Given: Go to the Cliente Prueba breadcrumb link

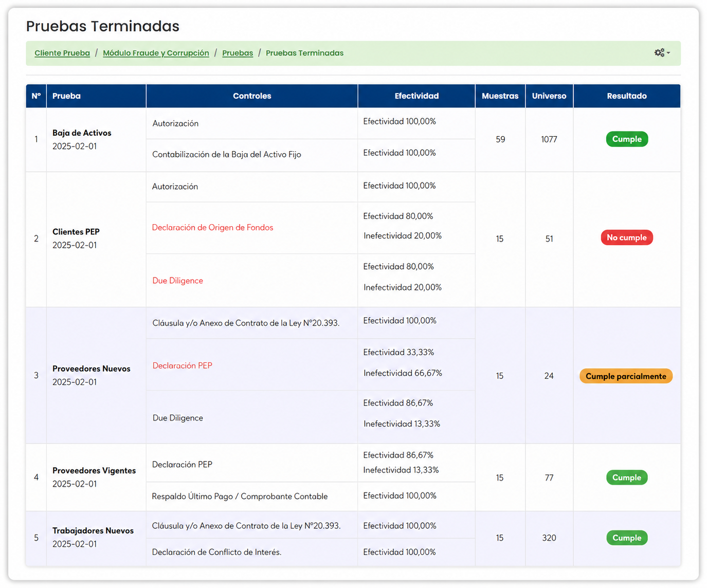Looking at the screenshot, I should click(62, 53).
